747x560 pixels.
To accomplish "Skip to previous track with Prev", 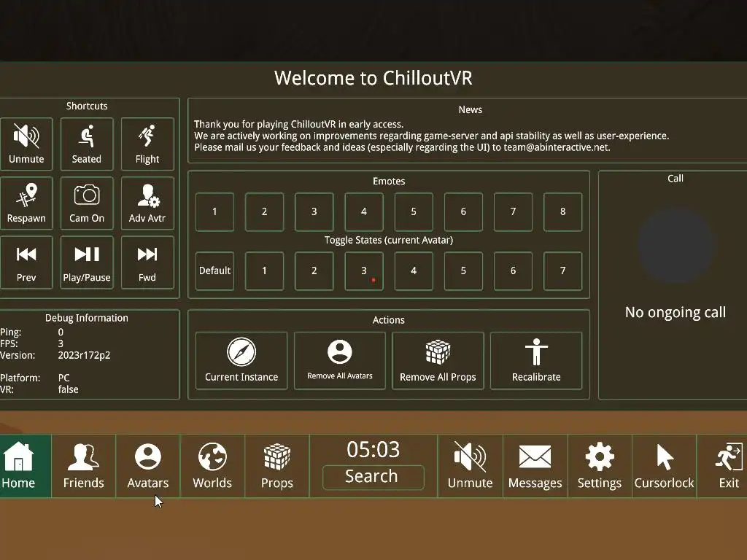I will point(26,262).
